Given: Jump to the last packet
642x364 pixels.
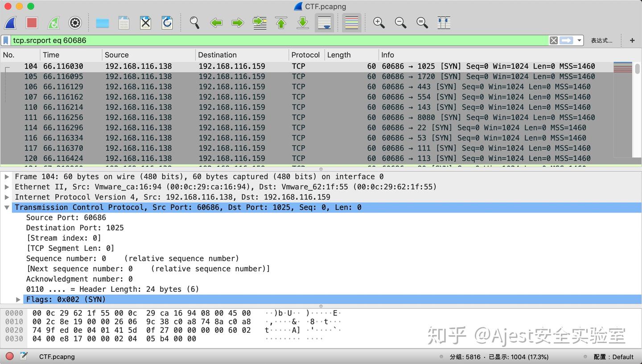Looking at the screenshot, I should 303,23.
